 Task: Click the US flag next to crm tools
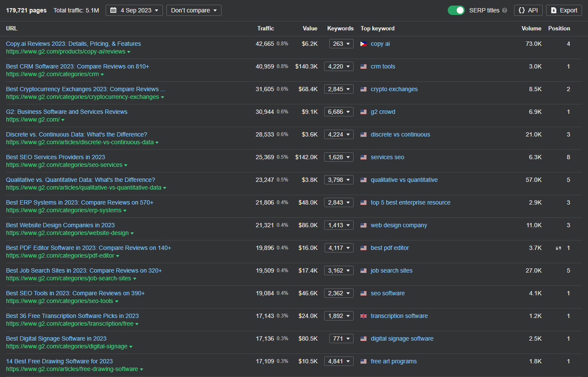363,66
